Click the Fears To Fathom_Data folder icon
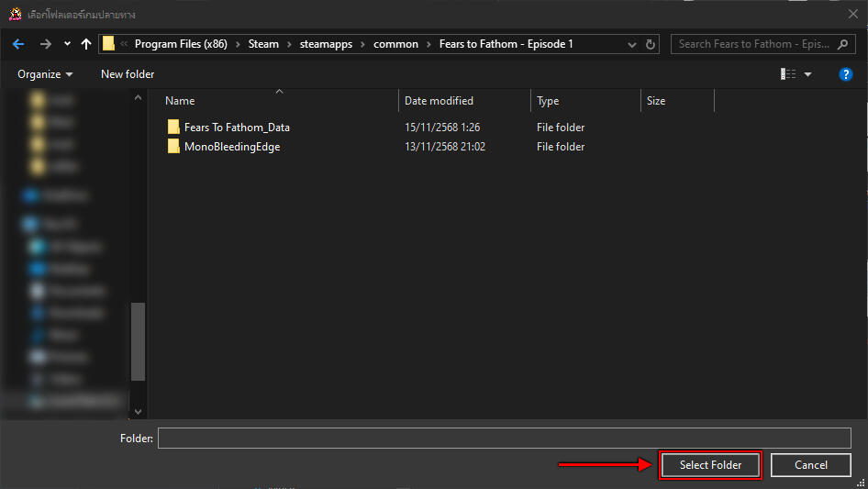Image resolution: width=868 pixels, height=489 pixels. [x=173, y=128]
